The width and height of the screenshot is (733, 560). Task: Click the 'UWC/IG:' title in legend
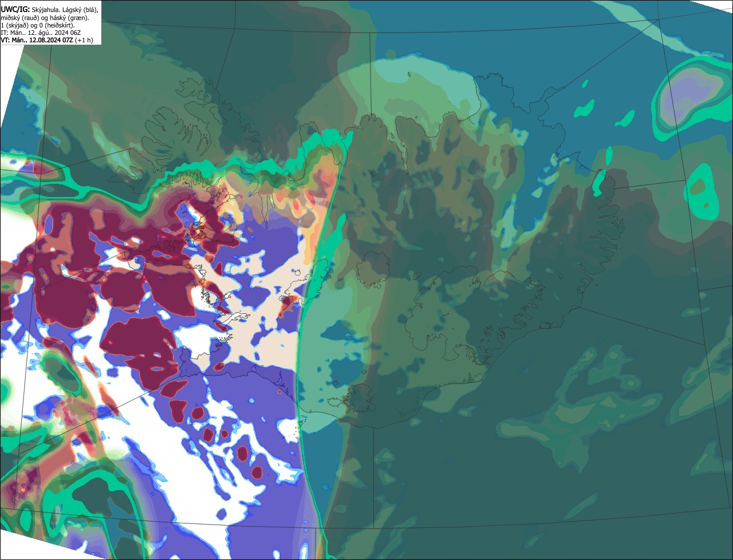point(15,10)
